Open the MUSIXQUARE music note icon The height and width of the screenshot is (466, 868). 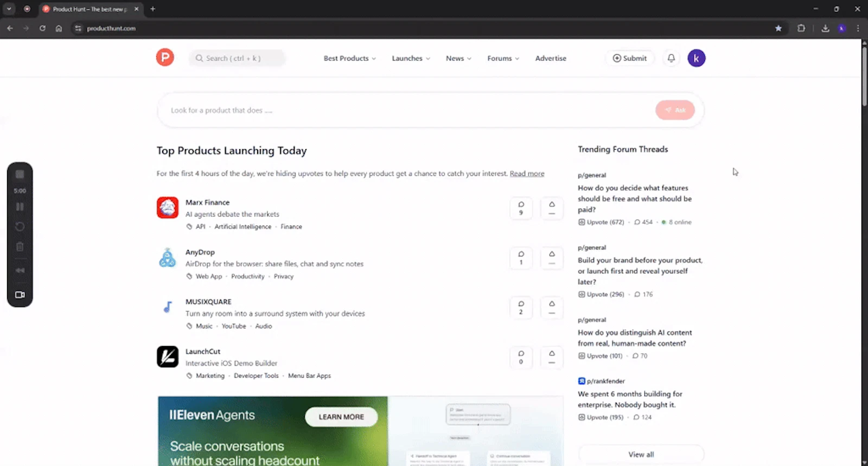(x=168, y=307)
